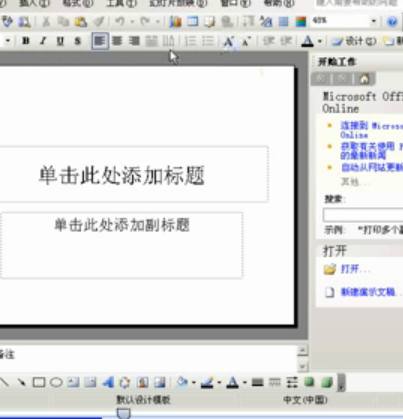Open 3-D Style green cube icon
This screenshot has width=403, height=419.
pos(327,382)
